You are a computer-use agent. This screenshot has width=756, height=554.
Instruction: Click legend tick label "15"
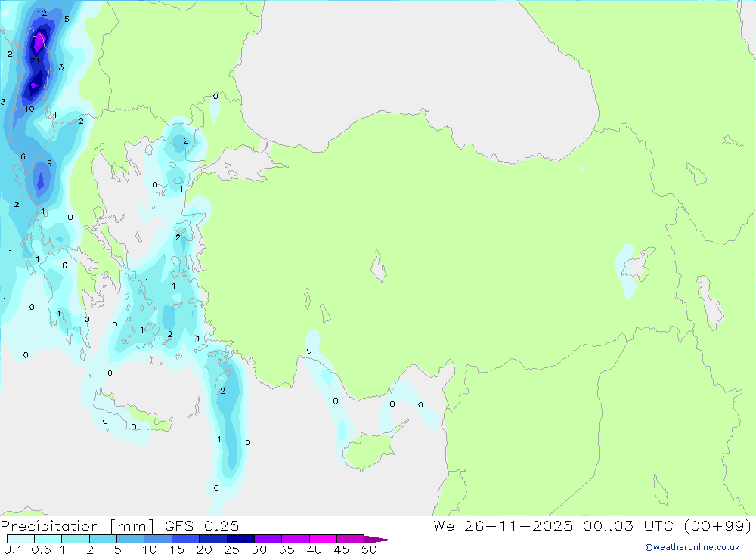[177, 549]
